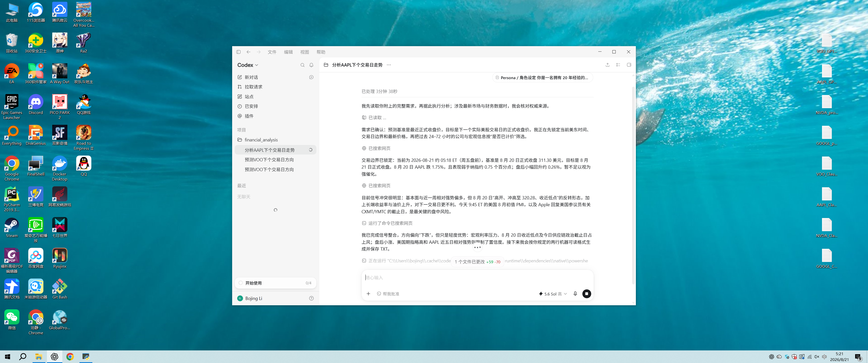Select the PyCharm desktop icon
Image resolution: width=868 pixels, height=363 pixels.
pos(12,199)
